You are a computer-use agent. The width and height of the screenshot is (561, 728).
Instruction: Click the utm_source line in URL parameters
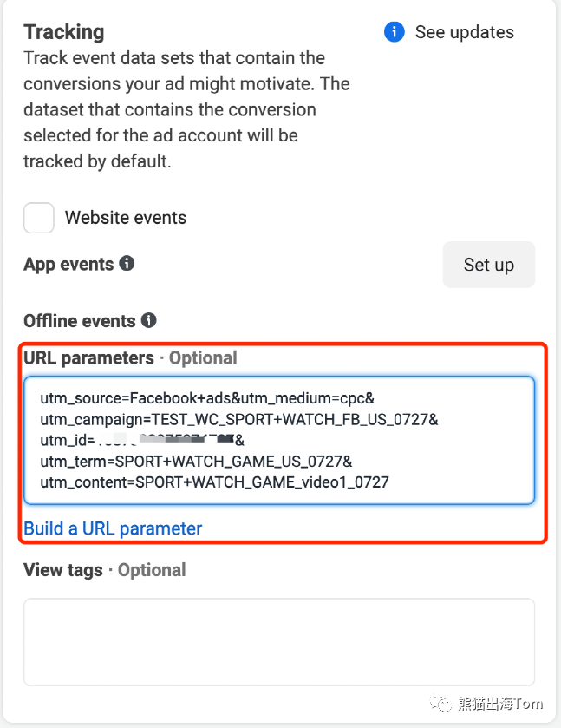tap(206, 398)
